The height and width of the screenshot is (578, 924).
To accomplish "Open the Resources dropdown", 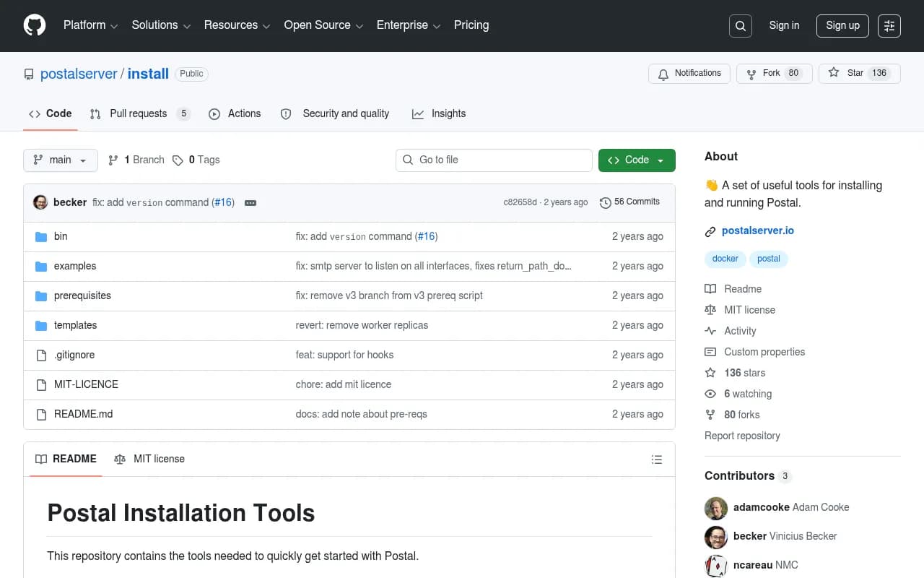I will (x=237, y=25).
